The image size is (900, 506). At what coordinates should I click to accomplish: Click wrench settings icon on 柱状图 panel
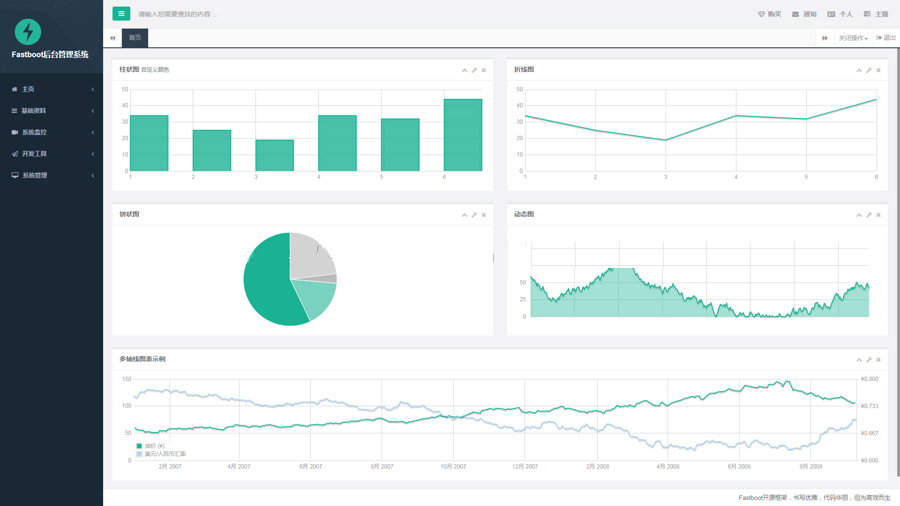[474, 70]
